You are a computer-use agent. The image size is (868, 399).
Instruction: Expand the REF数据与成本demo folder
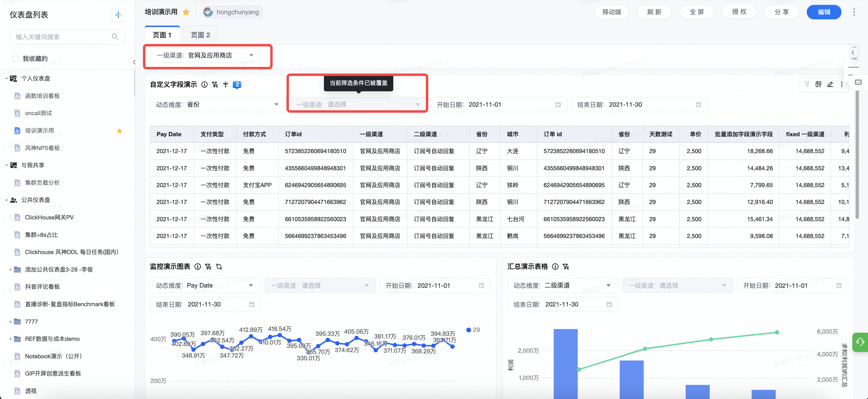(x=11, y=339)
